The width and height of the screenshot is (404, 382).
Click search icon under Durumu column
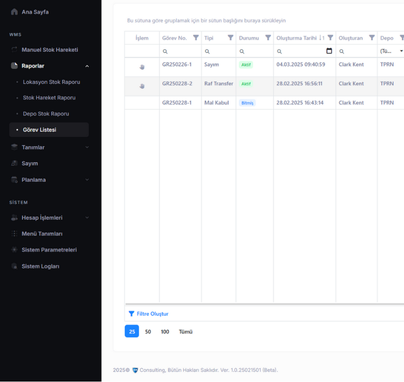click(242, 51)
